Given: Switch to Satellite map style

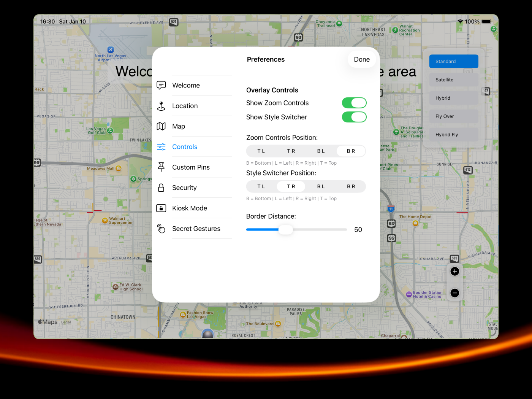Looking at the screenshot, I should coord(453,80).
